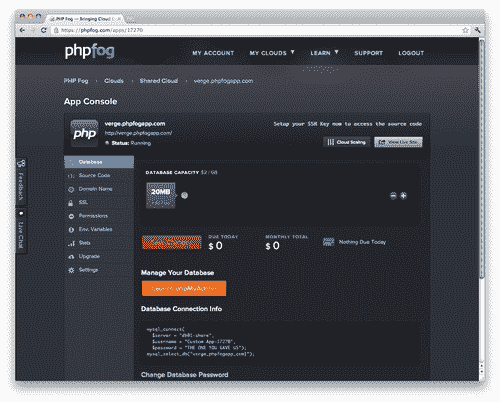Screen dimensions: 500x402
Task: Click the icon beside Nothing Due Today
Action: pos(329,242)
